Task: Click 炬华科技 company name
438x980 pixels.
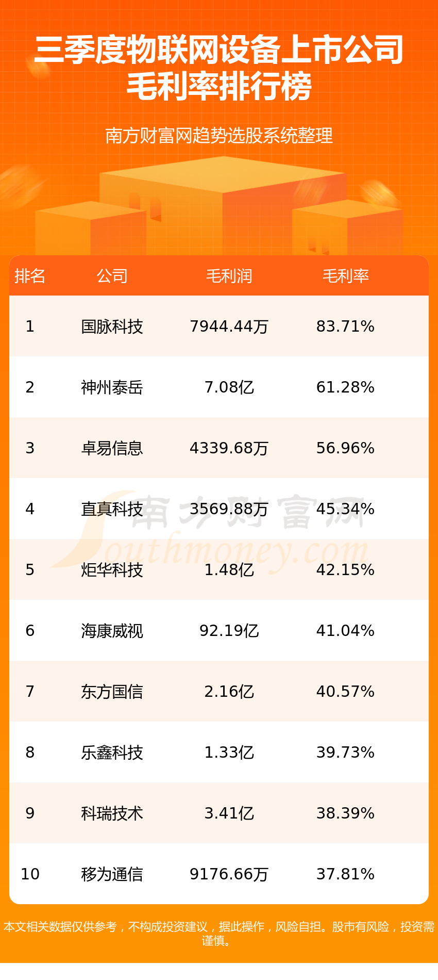Action: (x=112, y=570)
